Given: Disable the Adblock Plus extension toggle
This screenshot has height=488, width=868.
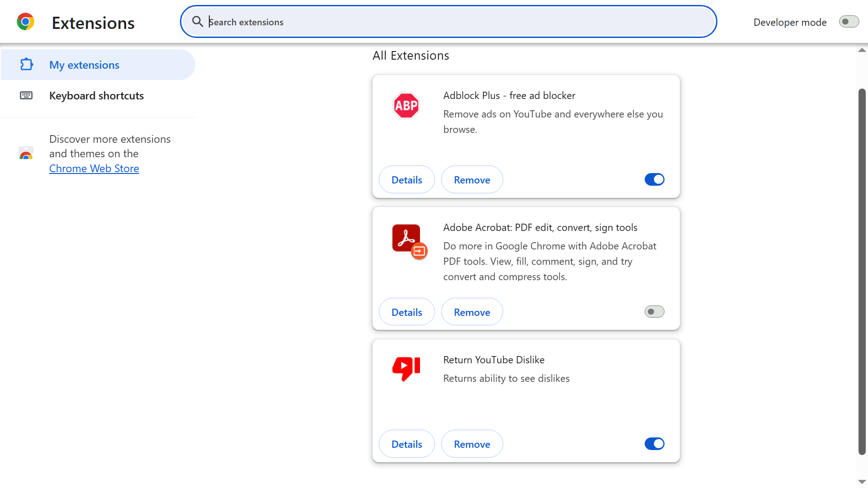Looking at the screenshot, I should click(x=654, y=179).
